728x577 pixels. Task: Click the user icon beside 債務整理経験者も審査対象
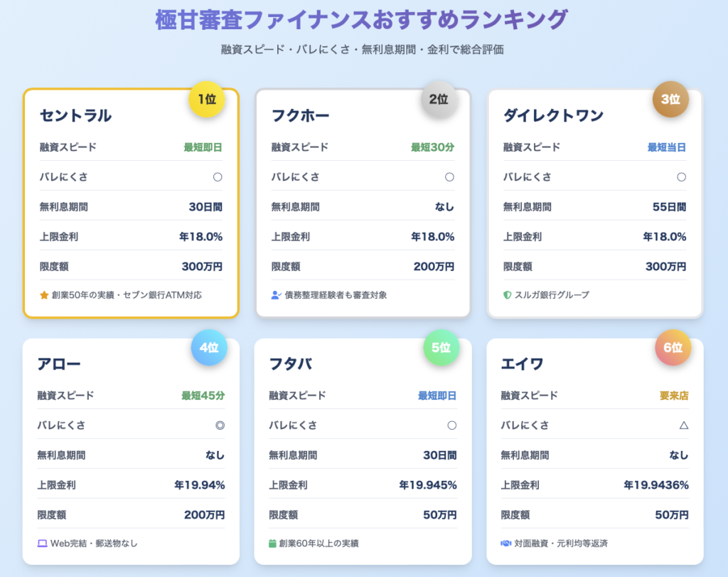pyautogui.click(x=276, y=295)
